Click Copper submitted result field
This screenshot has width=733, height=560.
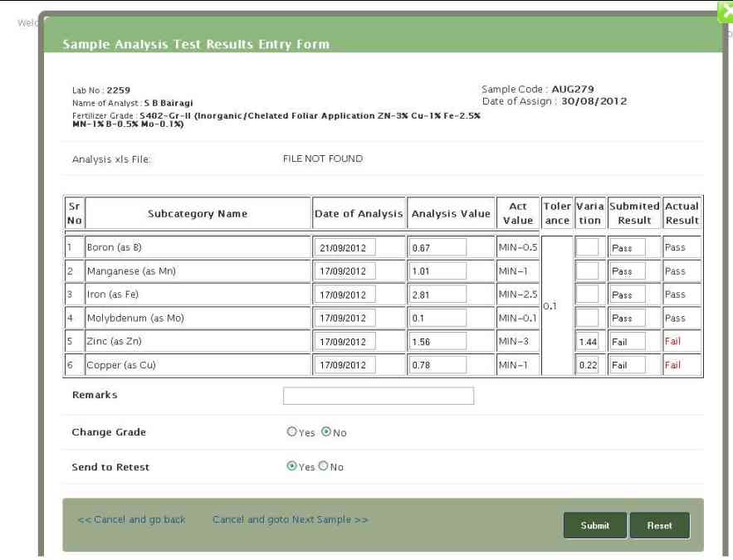tap(627, 365)
